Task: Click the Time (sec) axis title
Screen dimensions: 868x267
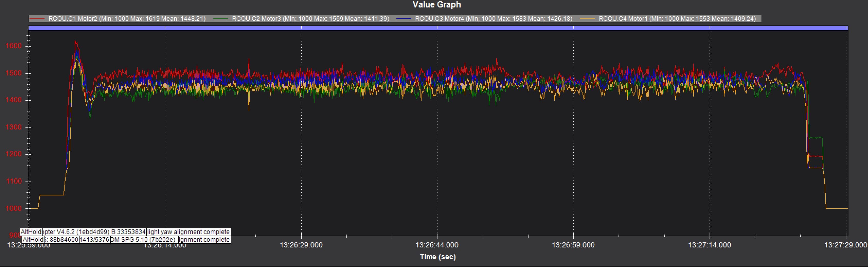Action: (437, 257)
